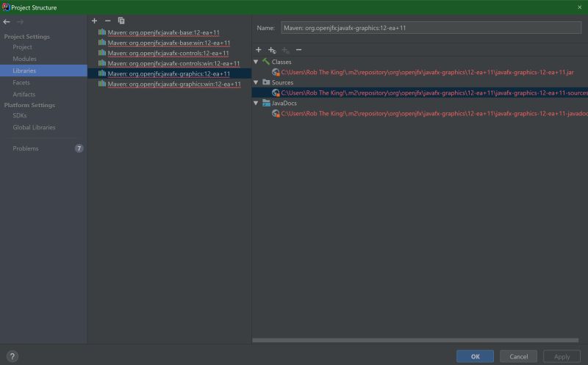The height and width of the screenshot is (365, 588).
Task: Open the SDKs platform settings
Action: pos(20,115)
